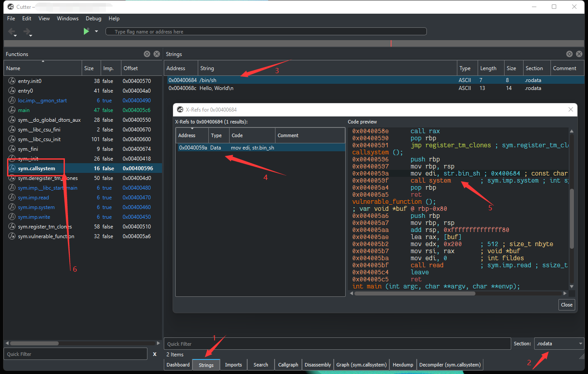588x374 pixels.
Task: Switch to the Hexdump tab
Action: click(x=403, y=365)
